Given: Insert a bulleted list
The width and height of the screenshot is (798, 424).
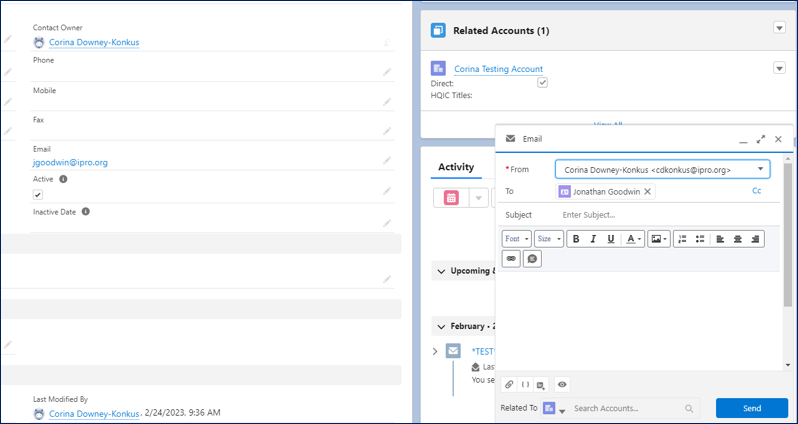Looking at the screenshot, I should pos(700,239).
